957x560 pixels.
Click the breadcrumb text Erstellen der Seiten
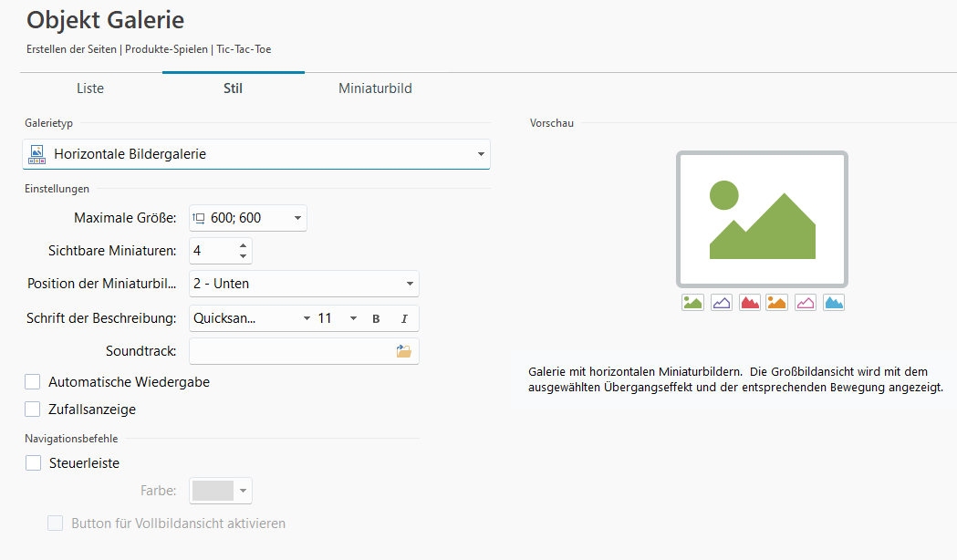pyautogui.click(x=71, y=49)
